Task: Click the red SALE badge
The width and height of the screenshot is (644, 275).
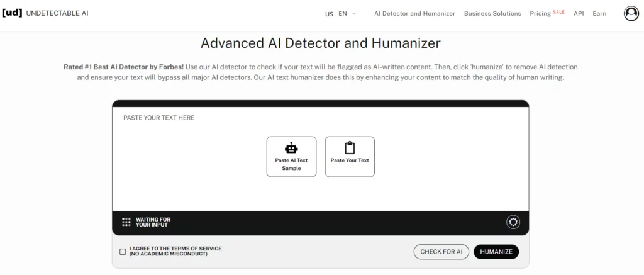Action: (558, 11)
